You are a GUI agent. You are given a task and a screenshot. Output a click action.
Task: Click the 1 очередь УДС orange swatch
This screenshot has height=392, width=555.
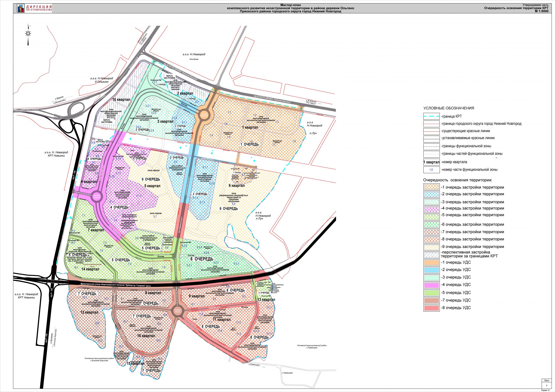[x=431, y=263]
